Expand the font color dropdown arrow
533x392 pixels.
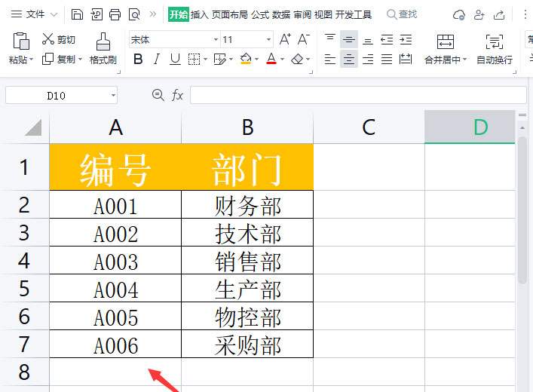tap(282, 59)
